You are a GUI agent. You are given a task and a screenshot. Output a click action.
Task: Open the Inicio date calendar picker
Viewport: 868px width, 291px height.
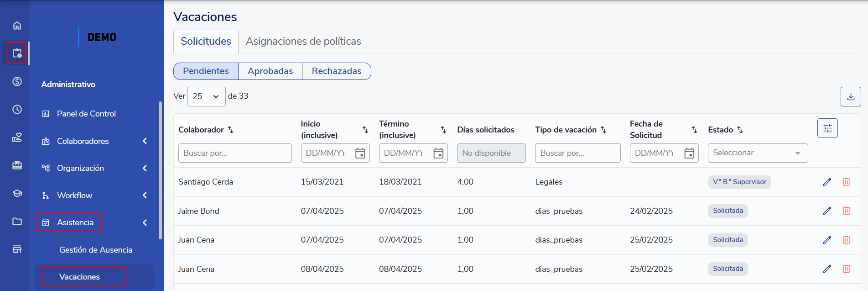click(x=360, y=153)
